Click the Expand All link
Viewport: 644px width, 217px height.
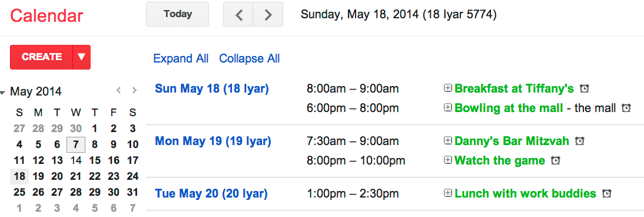click(x=181, y=58)
